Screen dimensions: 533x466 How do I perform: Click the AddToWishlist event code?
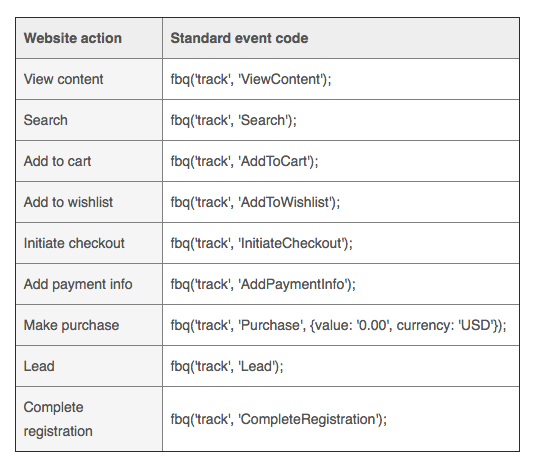[x=255, y=202]
